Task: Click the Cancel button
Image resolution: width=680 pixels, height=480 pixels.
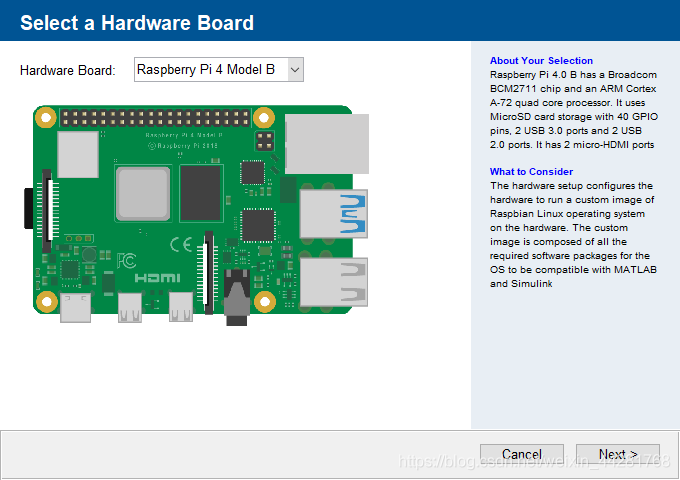Action: [x=522, y=454]
